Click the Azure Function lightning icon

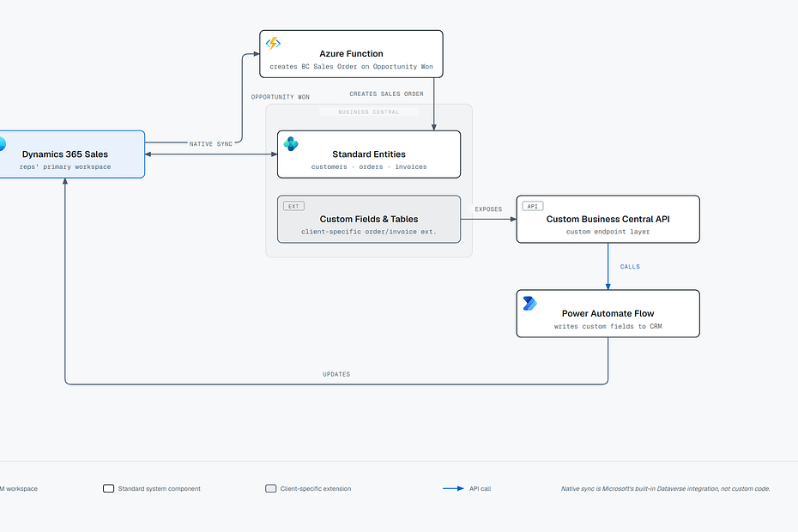point(274,43)
